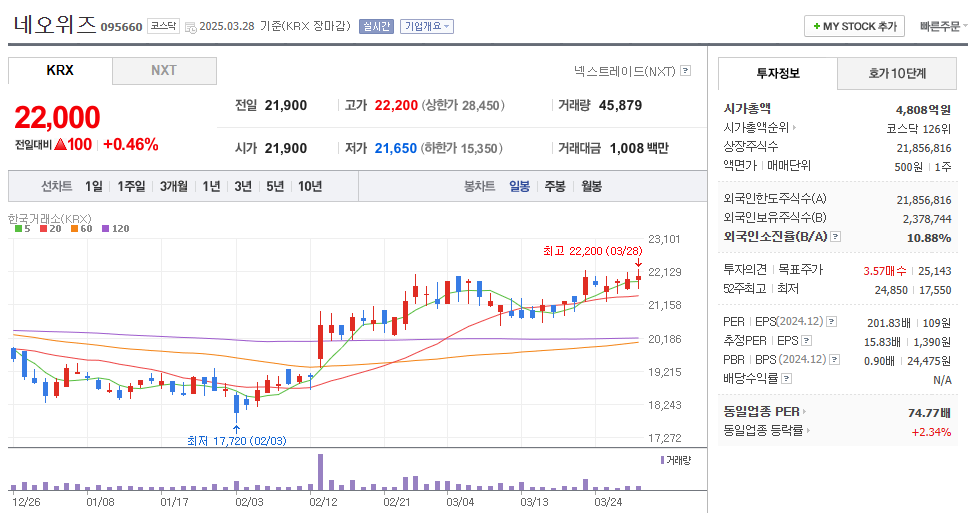Click the tall 02/12 volume bar
973x513 pixels.
point(320,472)
